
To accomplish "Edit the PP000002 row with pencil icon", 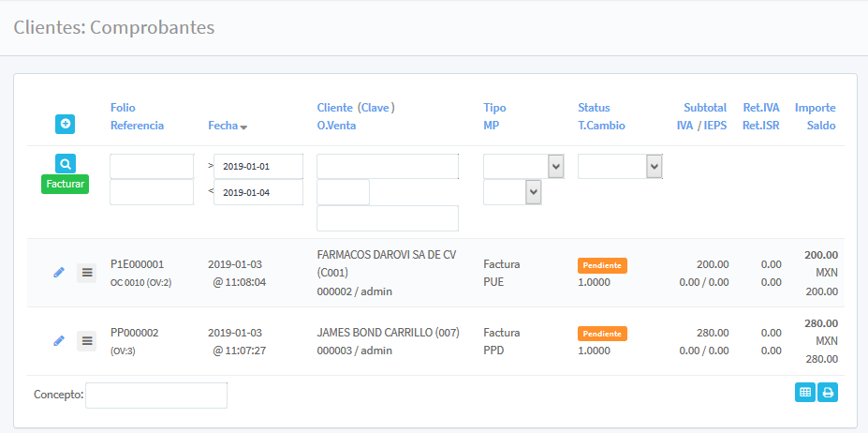I will tap(59, 340).
